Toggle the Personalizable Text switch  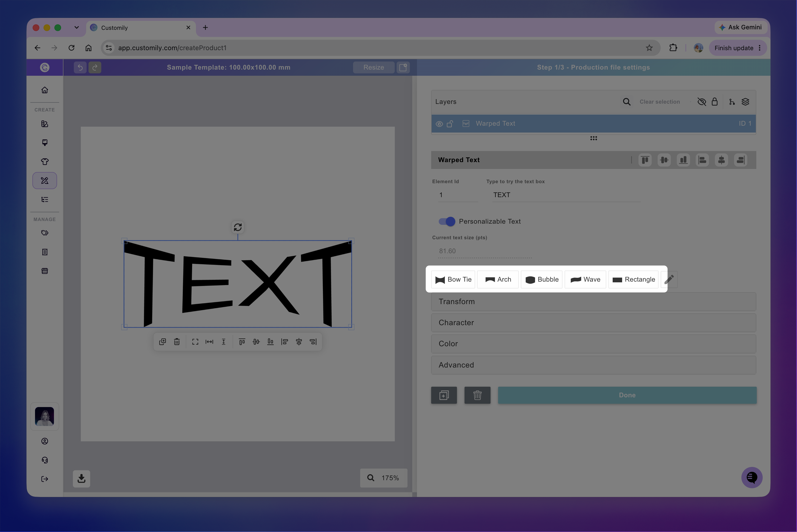pyautogui.click(x=447, y=221)
